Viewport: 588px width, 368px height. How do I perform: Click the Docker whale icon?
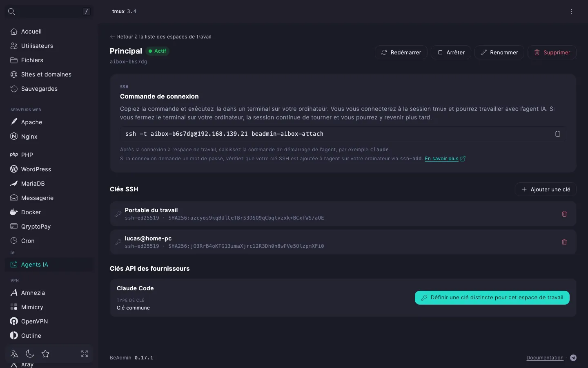pyautogui.click(x=14, y=212)
